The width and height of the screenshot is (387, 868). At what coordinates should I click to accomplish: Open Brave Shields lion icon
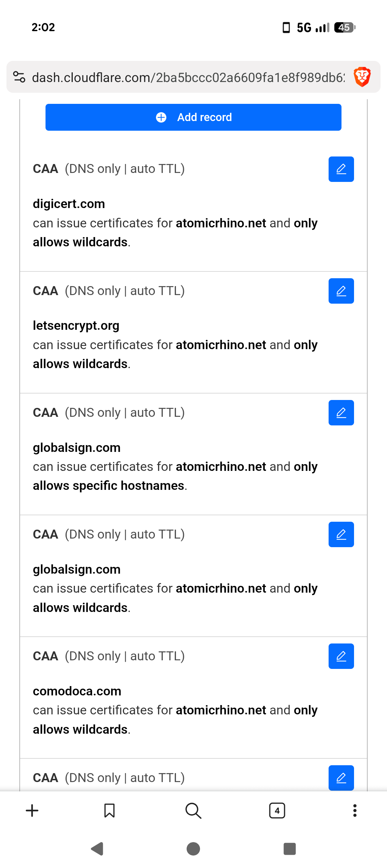click(x=362, y=77)
